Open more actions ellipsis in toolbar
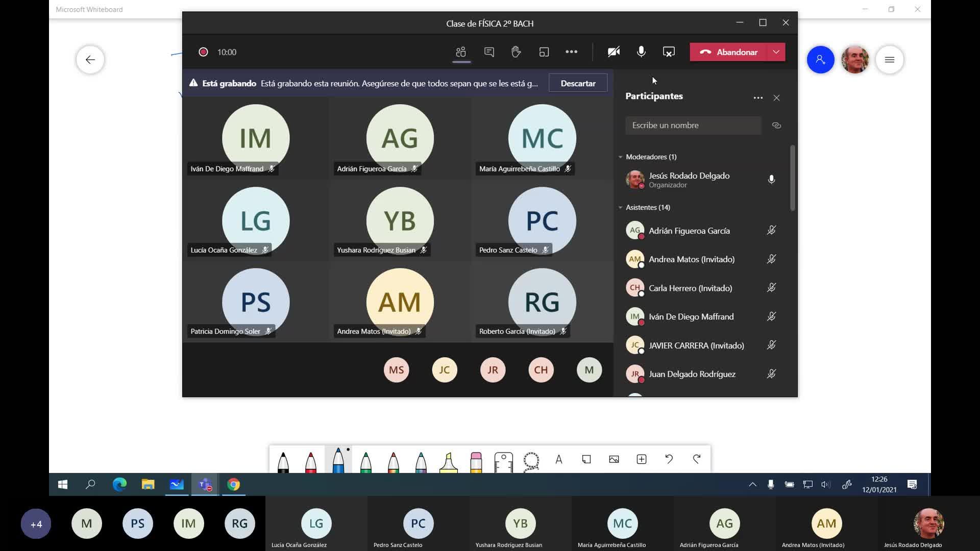Screen dimensions: 980x551 [571, 52]
